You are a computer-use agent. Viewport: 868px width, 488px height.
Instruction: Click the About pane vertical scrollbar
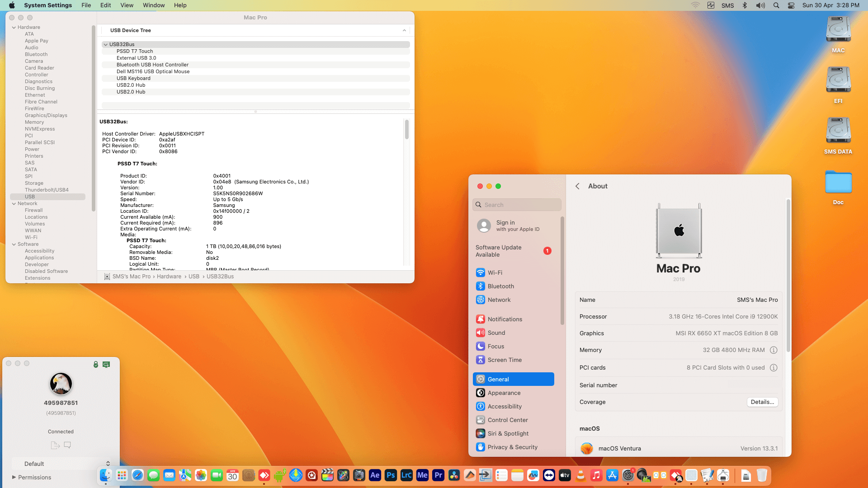click(x=788, y=276)
